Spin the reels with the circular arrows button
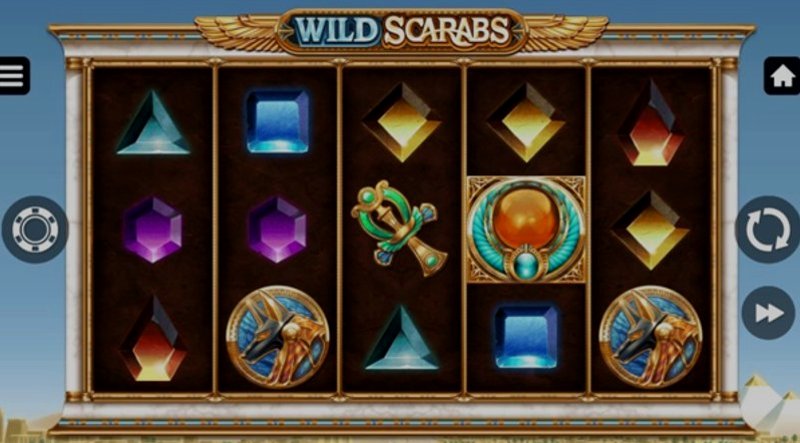The image size is (800, 443). tap(768, 230)
